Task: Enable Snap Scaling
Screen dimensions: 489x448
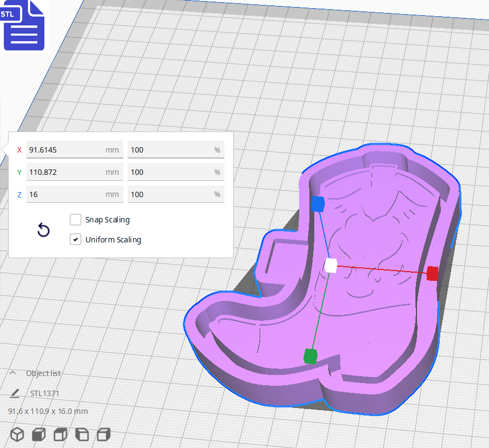Action: 75,220
